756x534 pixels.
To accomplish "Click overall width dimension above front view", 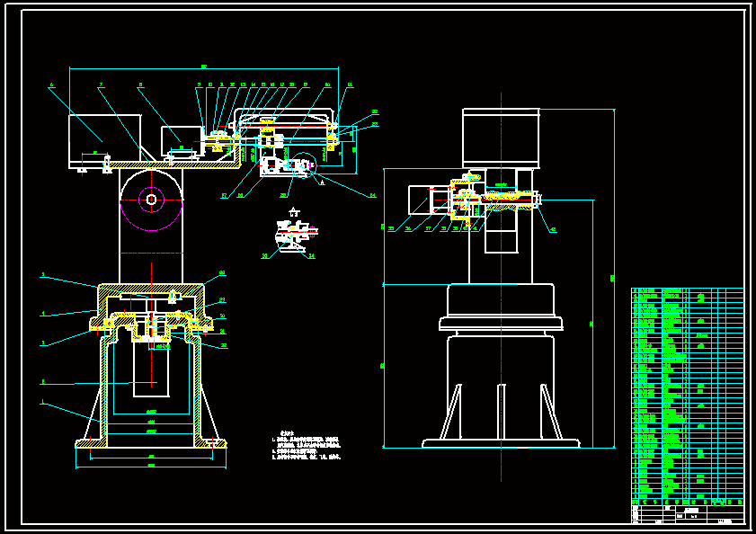I will pos(204,67).
